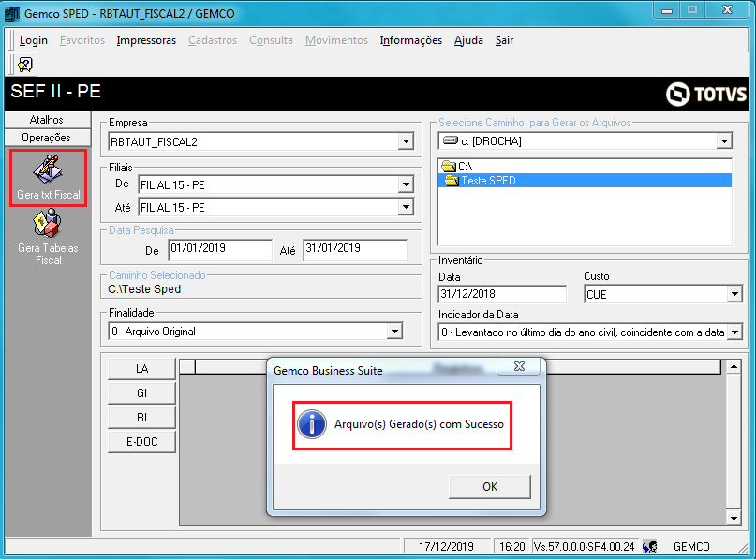Open the Informações menu
This screenshot has height=560, width=756.
point(410,40)
